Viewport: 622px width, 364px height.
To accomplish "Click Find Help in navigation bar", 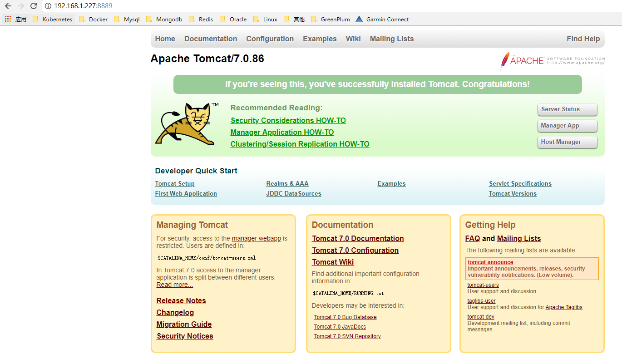I will click(x=583, y=39).
